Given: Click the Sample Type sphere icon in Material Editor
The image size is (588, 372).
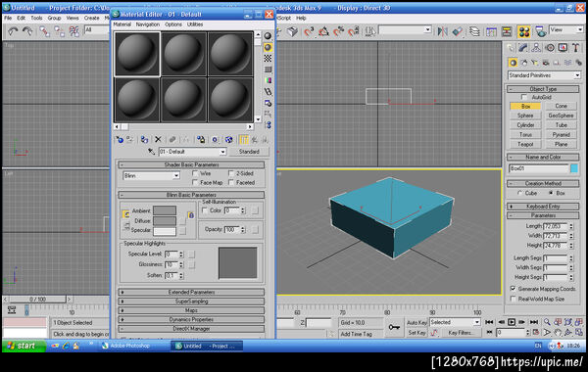Looking at the screenshot, I should pos(268,36).
